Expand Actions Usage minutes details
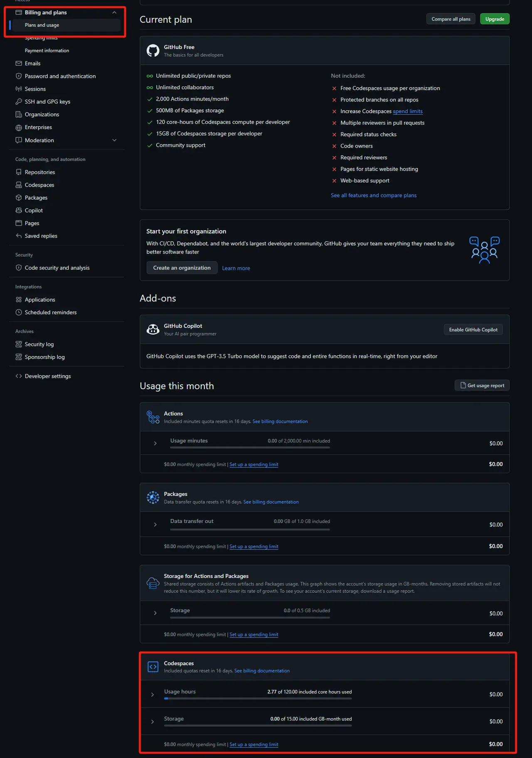 click(x=155, y=443)
